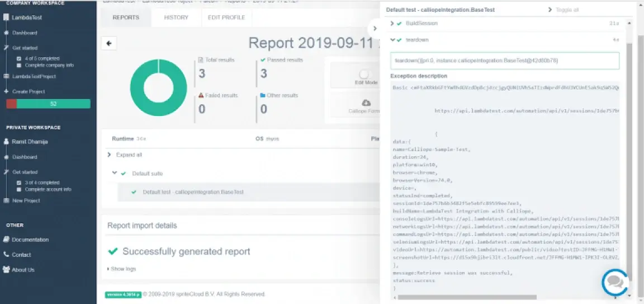Click the 'name=Calliope-Sample-Test' line

click(432, 149)
